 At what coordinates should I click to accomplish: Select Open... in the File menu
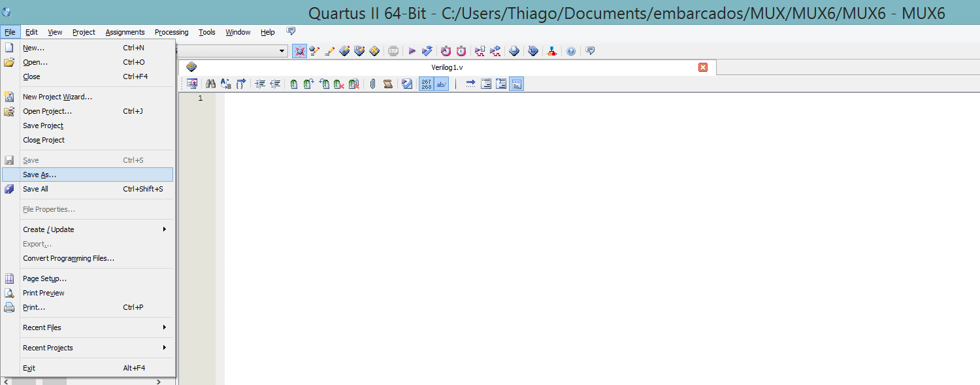[88, 62]
